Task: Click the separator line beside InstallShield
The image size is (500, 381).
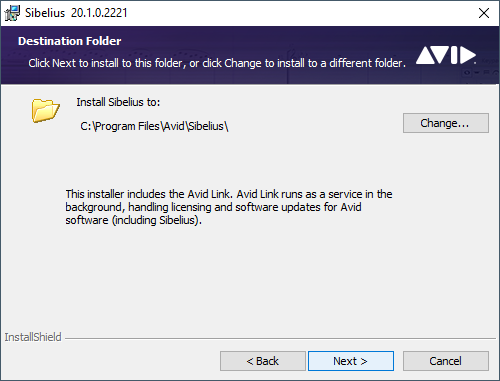Action: (280, 339)
